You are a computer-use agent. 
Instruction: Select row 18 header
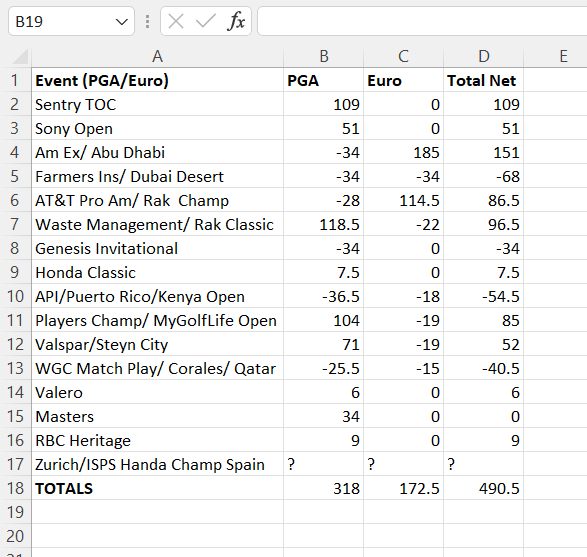coord(15,488)
